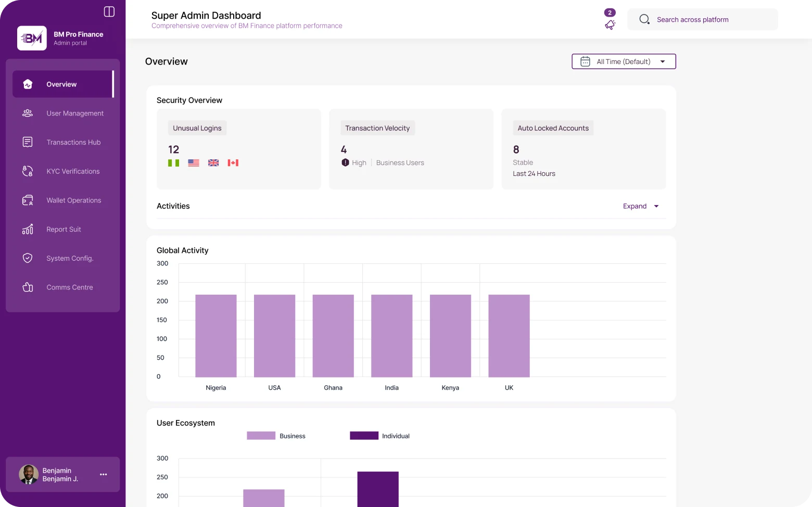Click the BM Pro Finance logo
Viewport: 812px width, 507px height.
pyautogui.click(x=32, y=38)
